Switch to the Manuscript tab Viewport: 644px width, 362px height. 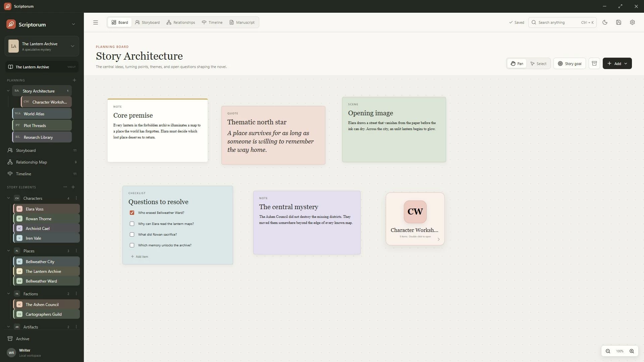242,22
